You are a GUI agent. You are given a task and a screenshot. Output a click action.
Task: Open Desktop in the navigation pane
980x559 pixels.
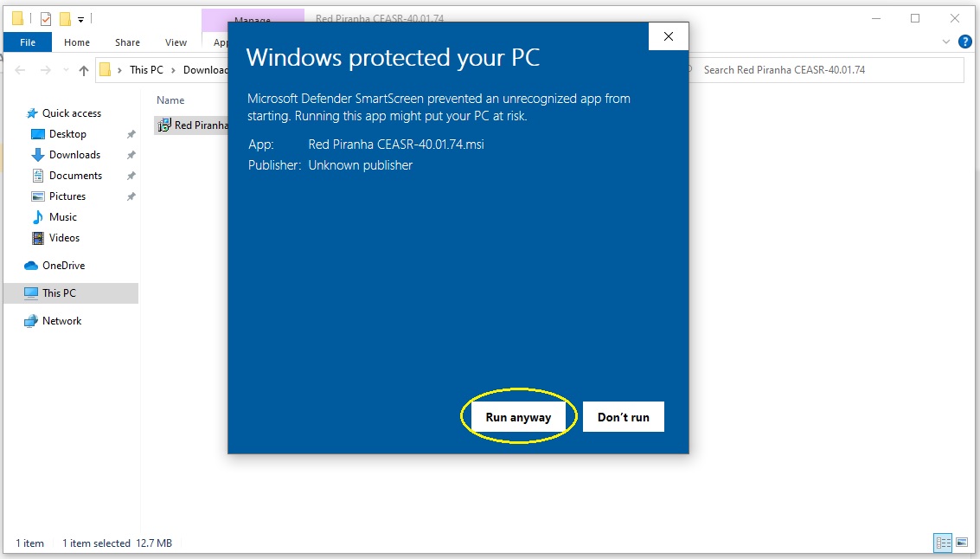(x=67, y=134)
